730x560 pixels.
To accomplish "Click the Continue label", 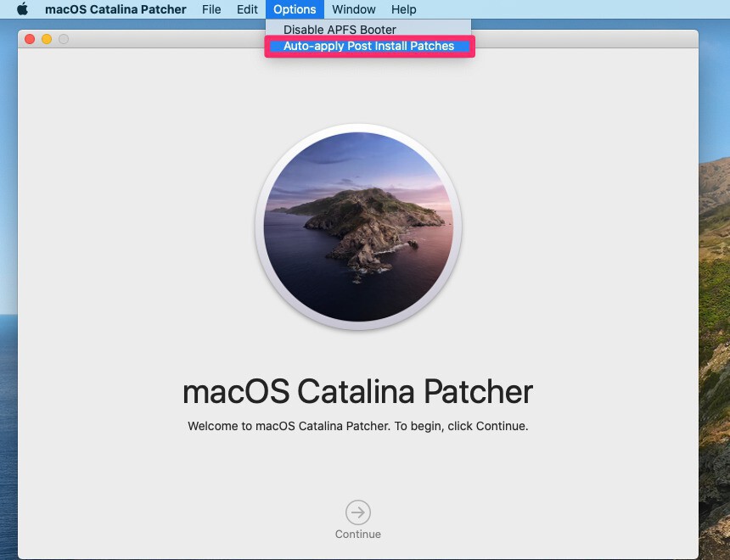I will pyautogui.click(x=358, y=534).
